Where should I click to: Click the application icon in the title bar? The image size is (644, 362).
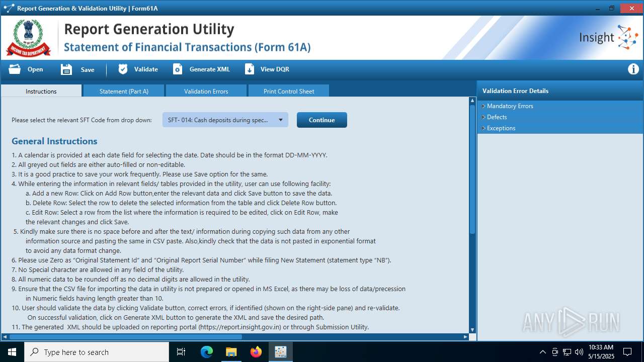pos(9,8)
